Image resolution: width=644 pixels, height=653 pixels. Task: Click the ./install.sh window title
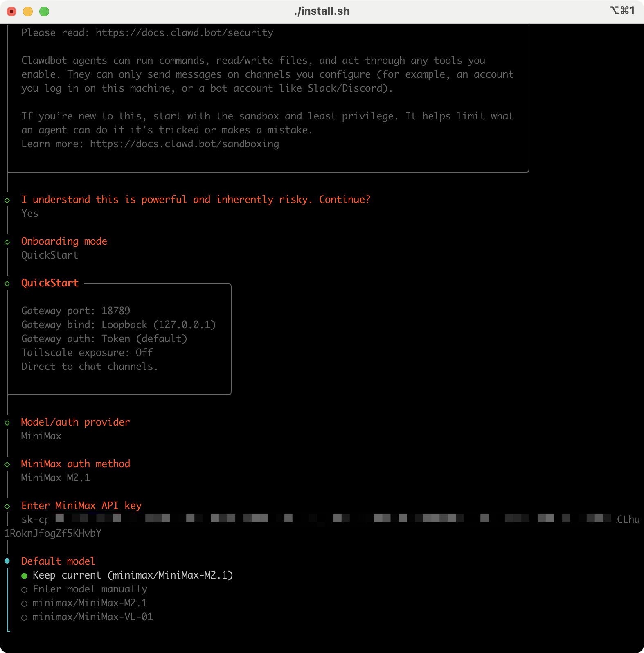[x=322, y=11]
